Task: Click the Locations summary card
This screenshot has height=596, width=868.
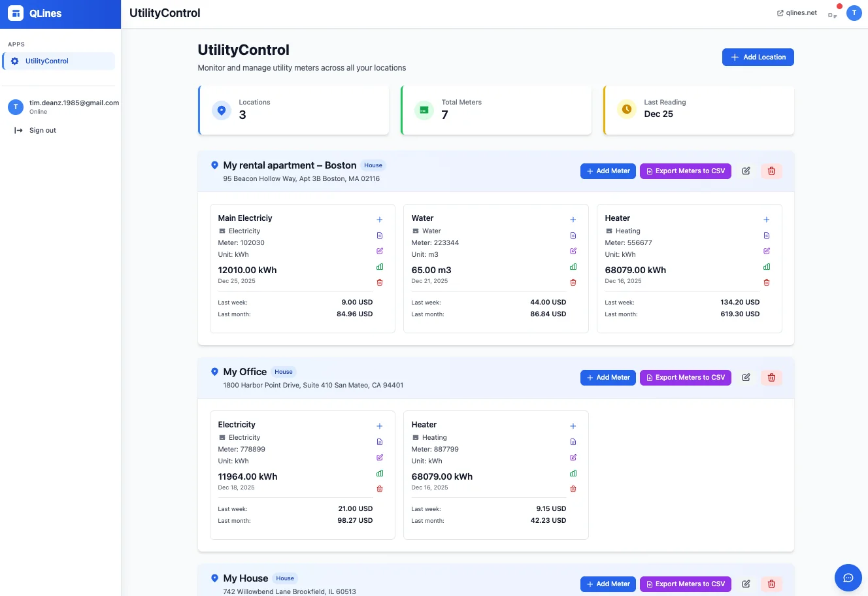Action: point(293,110)
